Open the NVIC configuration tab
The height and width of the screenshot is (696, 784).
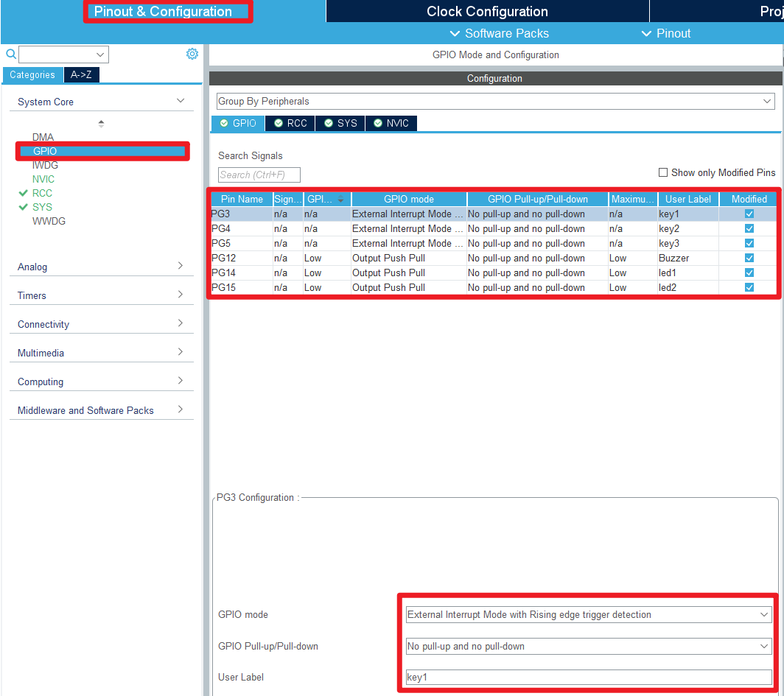391,124
